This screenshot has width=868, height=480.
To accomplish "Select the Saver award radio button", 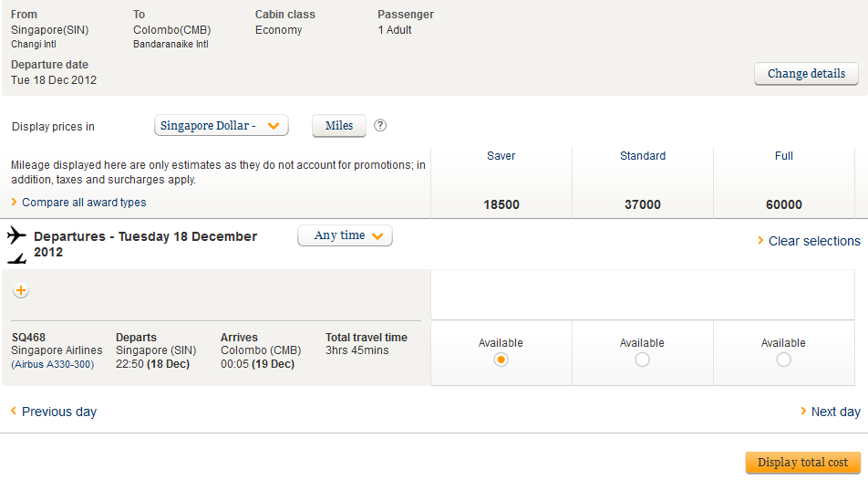I will point(501,360).
